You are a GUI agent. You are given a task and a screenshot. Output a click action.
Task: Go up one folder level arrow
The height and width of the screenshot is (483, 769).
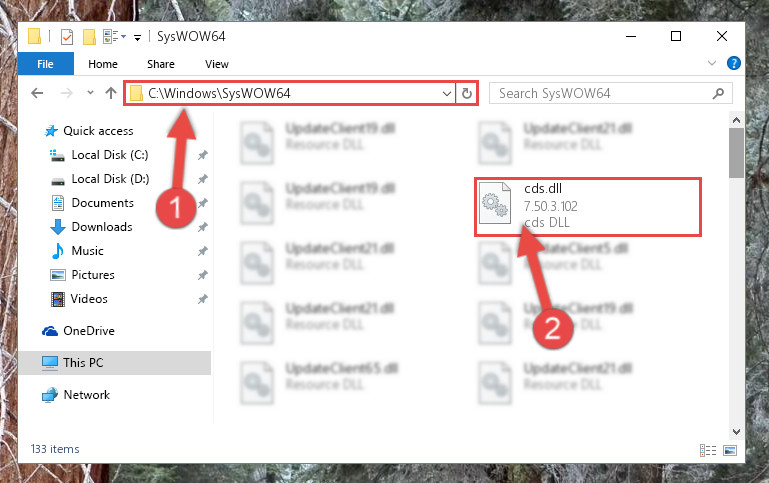(x=111, y=93)
